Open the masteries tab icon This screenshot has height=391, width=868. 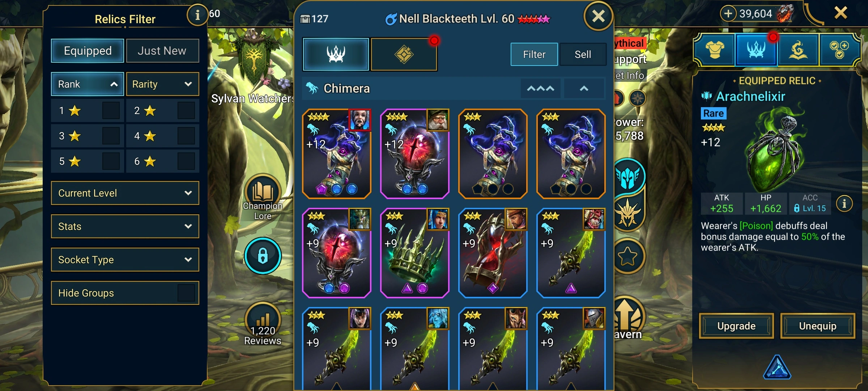click(x=798, y=50)
